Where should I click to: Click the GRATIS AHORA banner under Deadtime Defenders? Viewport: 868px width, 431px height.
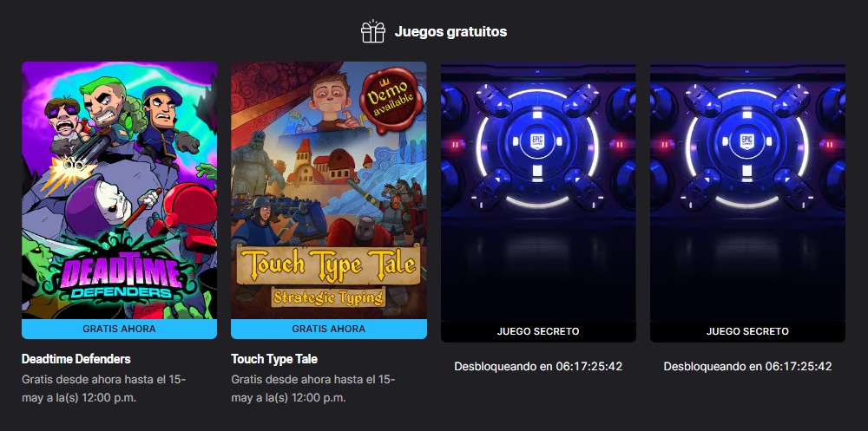click(119, 329)
